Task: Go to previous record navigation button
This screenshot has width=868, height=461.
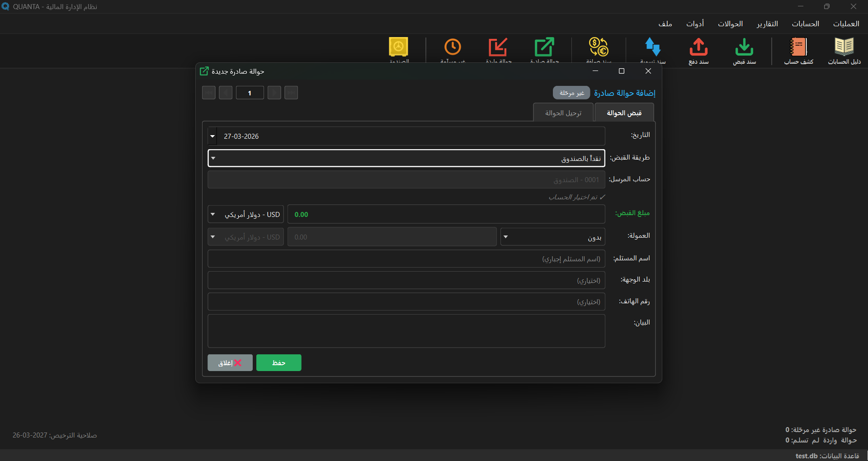Action: pos(226,93)
